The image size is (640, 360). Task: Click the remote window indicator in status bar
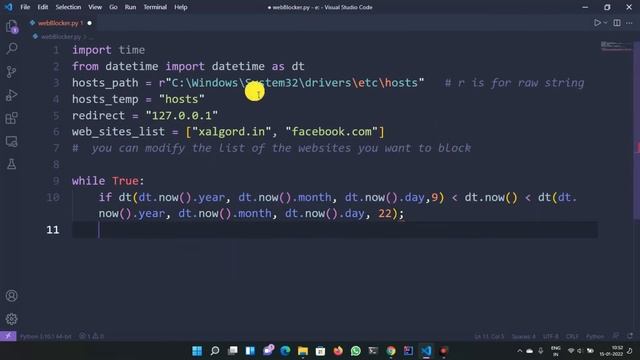[x=8, y=336]
